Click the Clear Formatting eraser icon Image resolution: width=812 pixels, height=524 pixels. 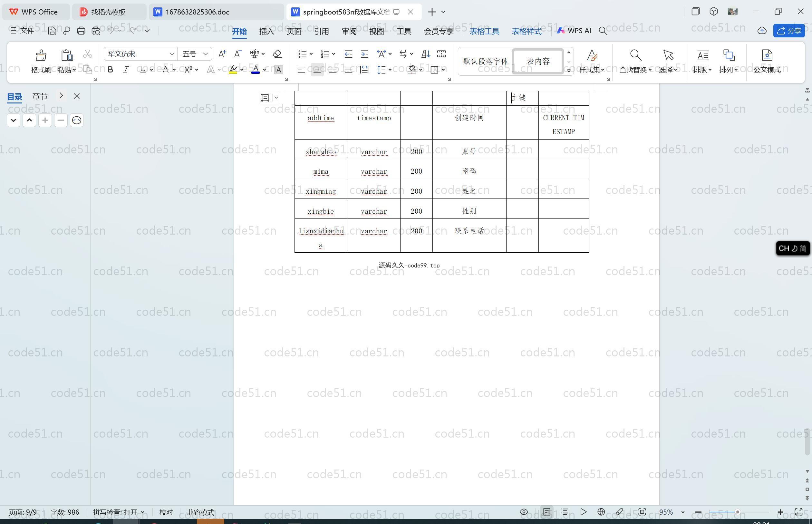click(x=277, y=54)
